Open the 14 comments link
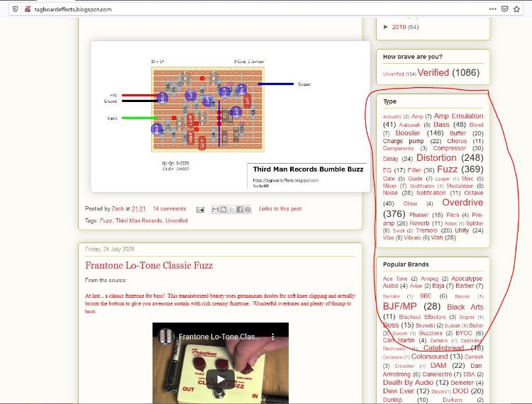This screenshot has height=404, width=532. (169, 209)
